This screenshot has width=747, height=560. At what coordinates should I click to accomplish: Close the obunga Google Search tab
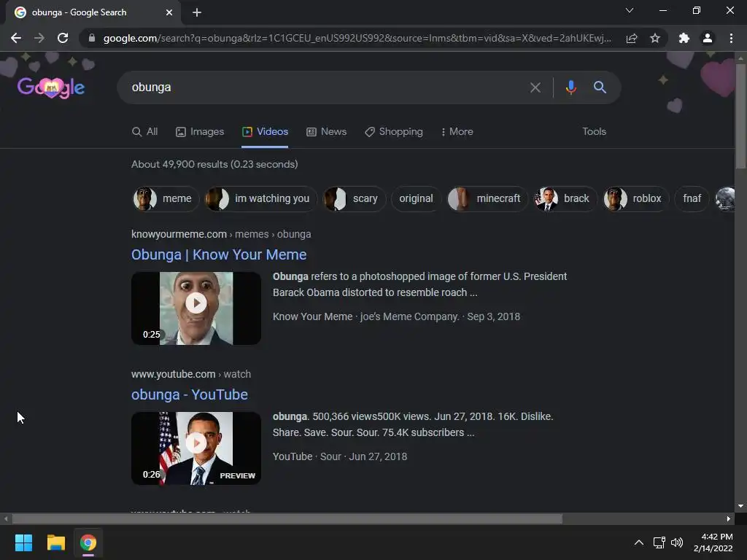tap(169, 12)
